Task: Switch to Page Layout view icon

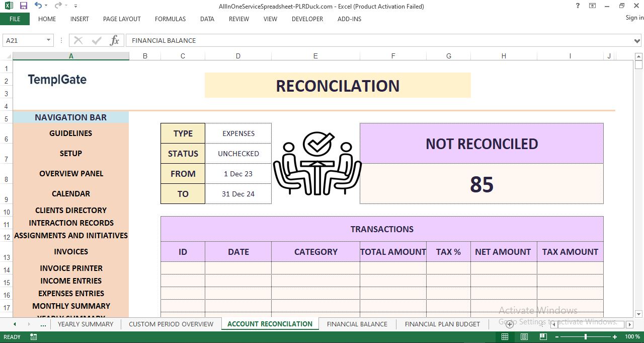Action: tap(524, 337)
